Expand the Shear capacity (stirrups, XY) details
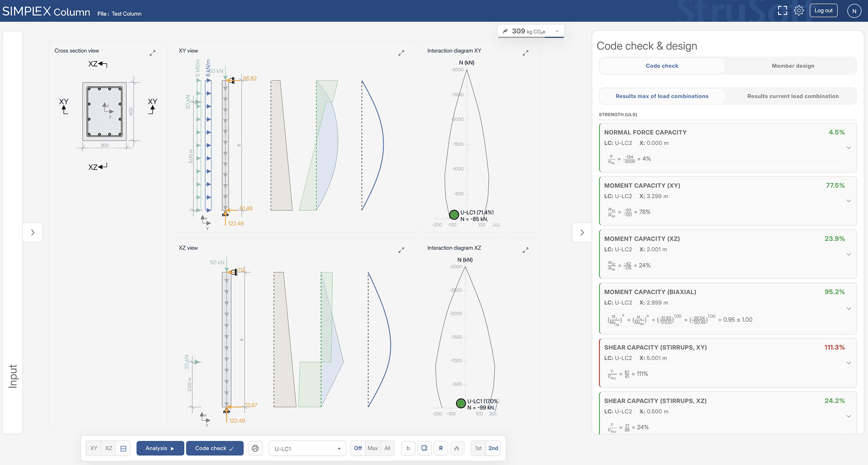Image resolution: width=868 pixels, height=465 pixels. pyautogui.click(x=849, y=363)
